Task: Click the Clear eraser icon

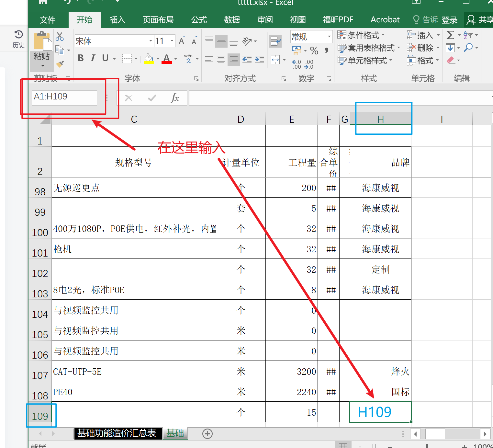Action: point(451,61)
